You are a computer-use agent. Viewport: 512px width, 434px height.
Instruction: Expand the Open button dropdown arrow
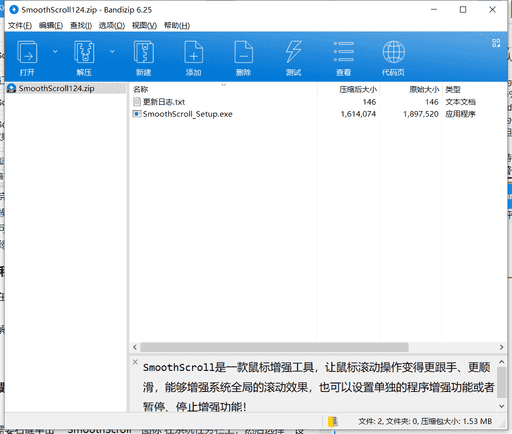(55, 51)
